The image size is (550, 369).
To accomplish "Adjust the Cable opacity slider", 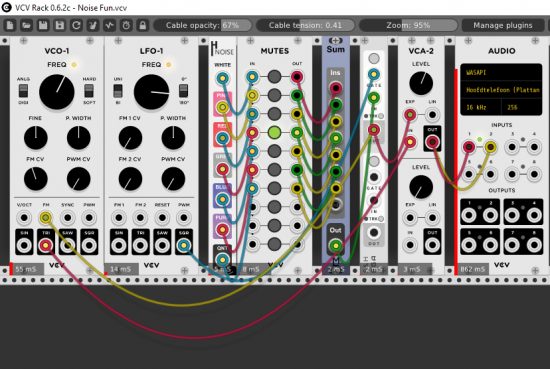I will pyautogui.click(x=203, y=25).
